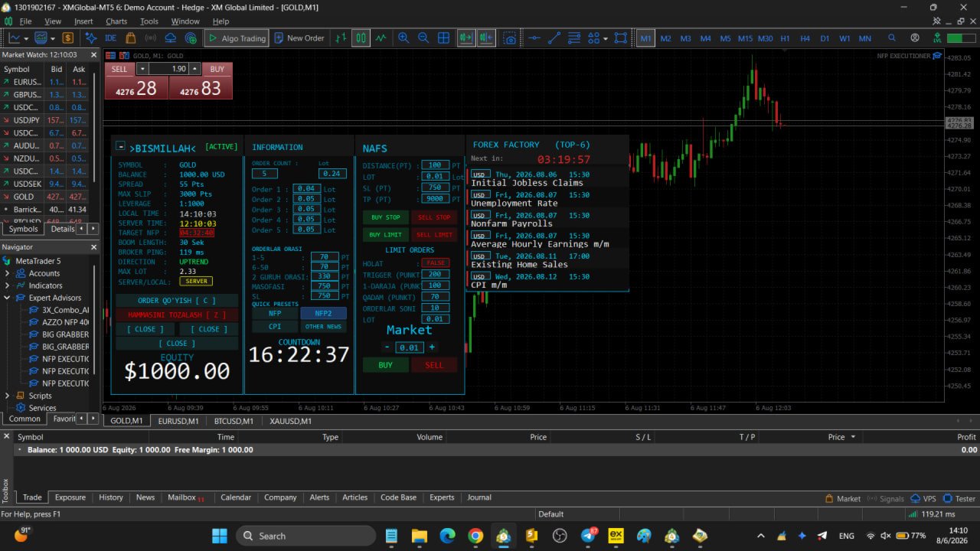
Task: Toggle SERVER/LOCAL mode SERVER button
Action: pyautogui.click(x=196, y=282)
